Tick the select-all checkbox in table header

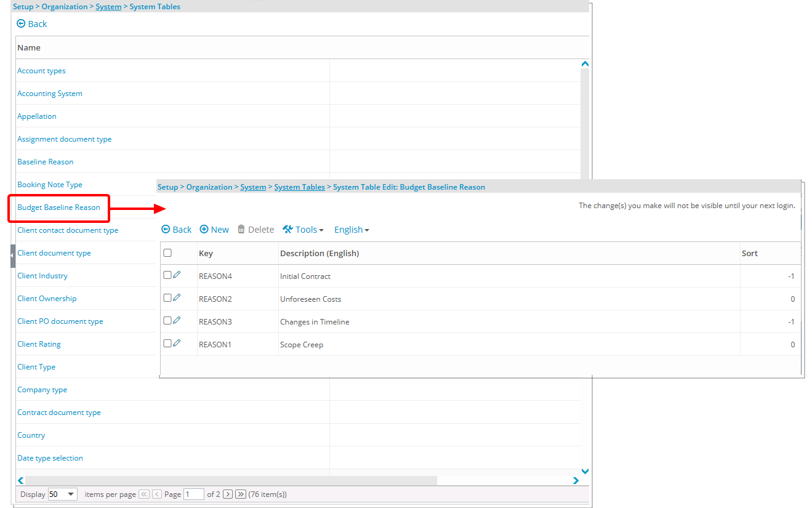pyautogui.click(x=167, y=252)
